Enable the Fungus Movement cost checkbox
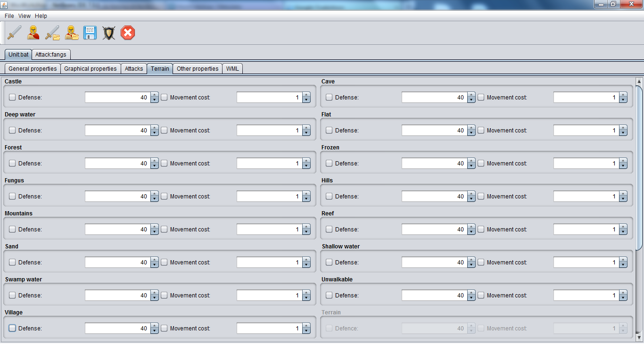The width and height of the screenshot is (644, 362). (164, 197)
